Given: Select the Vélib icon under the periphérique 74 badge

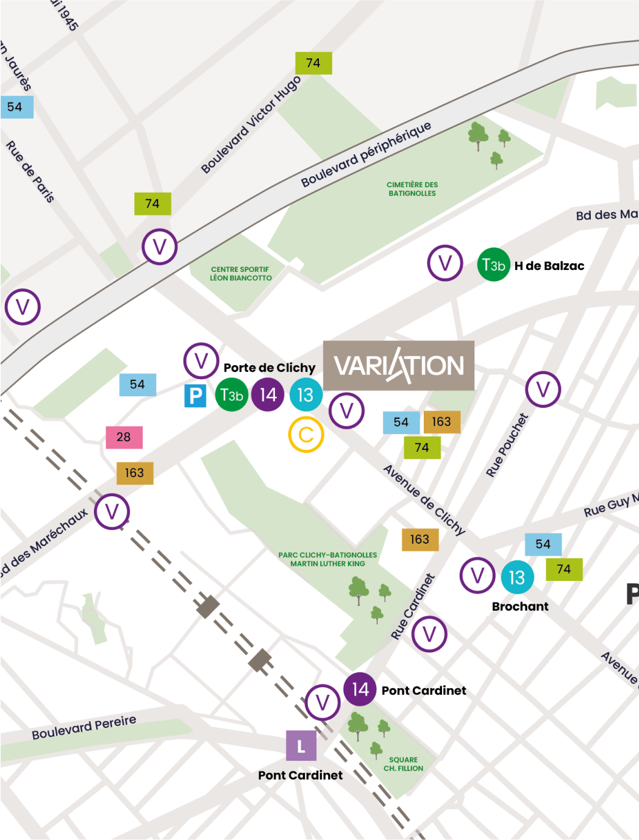Looking at the screenshot, I should [x=160, y=247].
